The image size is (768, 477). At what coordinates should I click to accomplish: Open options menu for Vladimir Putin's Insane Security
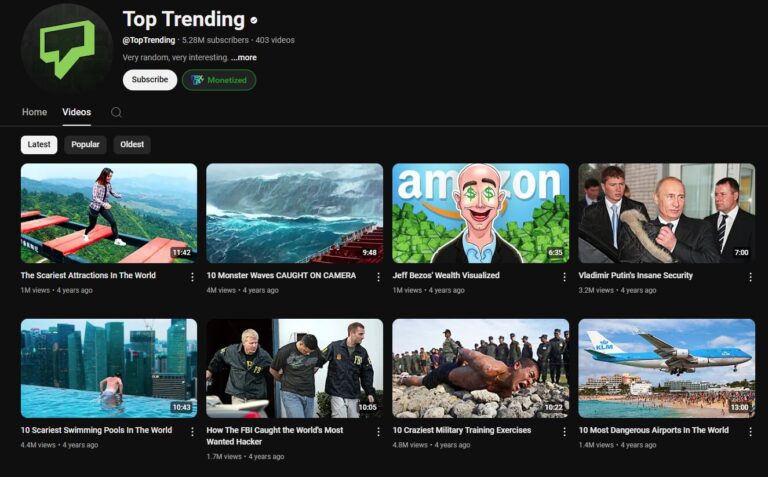click(x=750, y=277)
